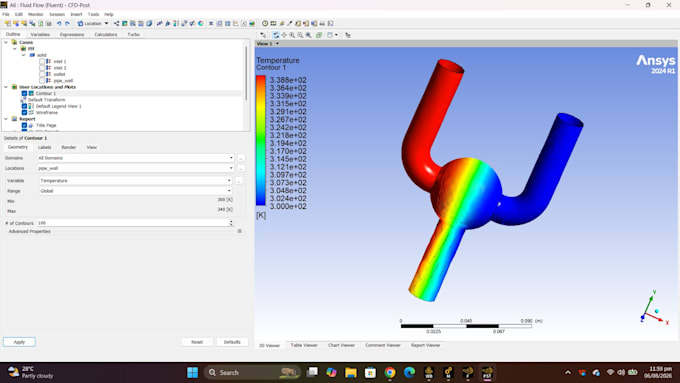Switch to the Chart Viewer tab
The width and height of the screenshot is (680, 383).
coord(341,345)
